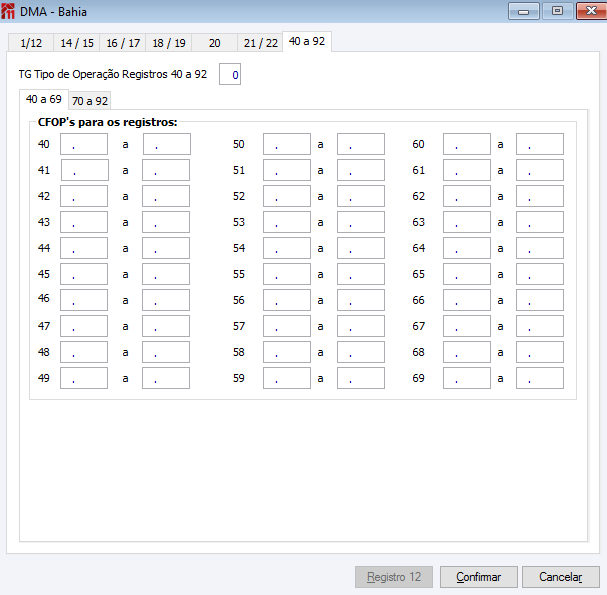Focus the ending CFOP field for register 44
Screen dimensions: 607x595
point(166,248)
